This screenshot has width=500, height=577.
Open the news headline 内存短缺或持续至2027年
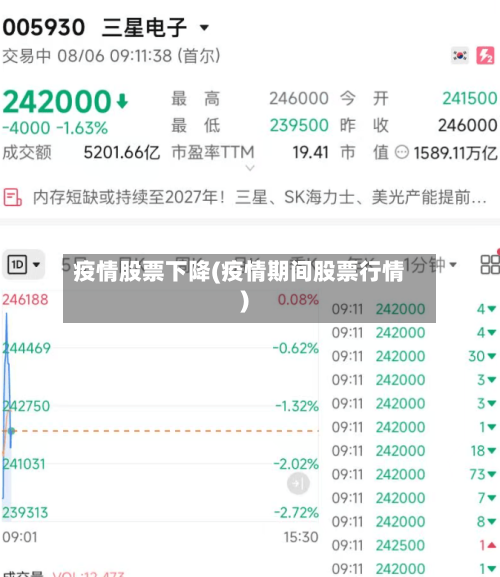coord(260,197)
